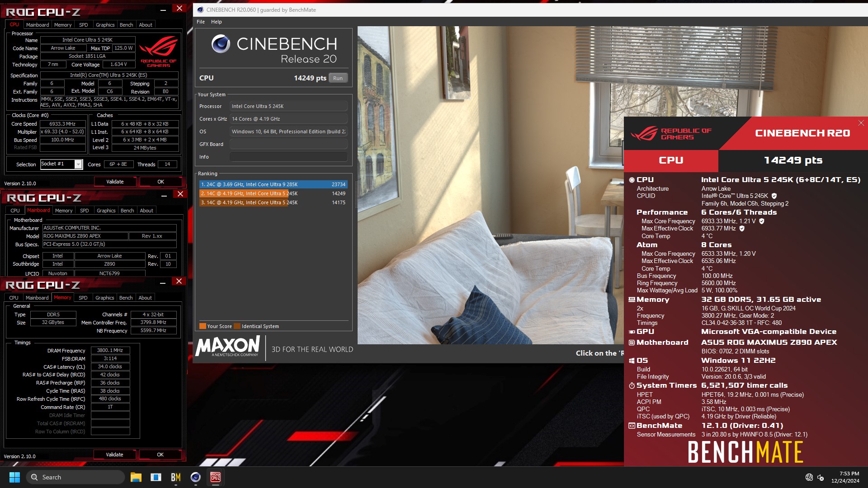Click Cinebench rendered room image
The height and width of the screenshot is (488, 868).
(x=491, y=185)
